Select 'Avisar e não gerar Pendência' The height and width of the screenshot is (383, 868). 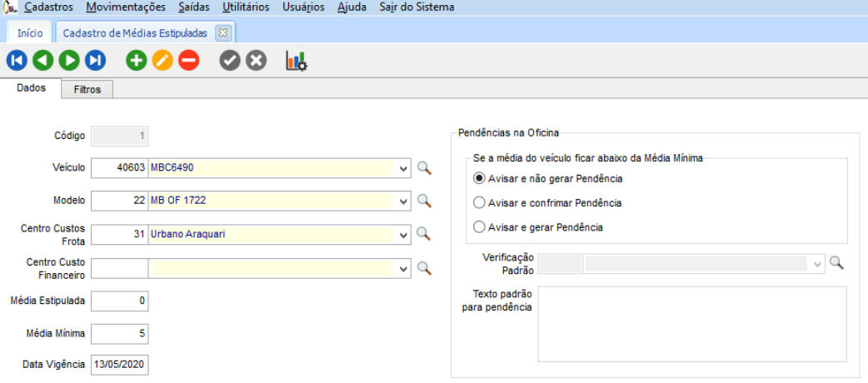(479, 178)
